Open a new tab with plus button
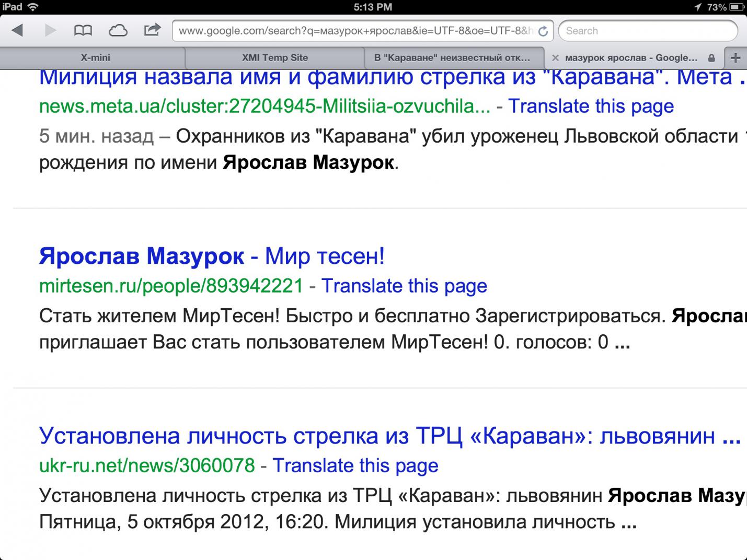747x560 pixels. [735, 58]
